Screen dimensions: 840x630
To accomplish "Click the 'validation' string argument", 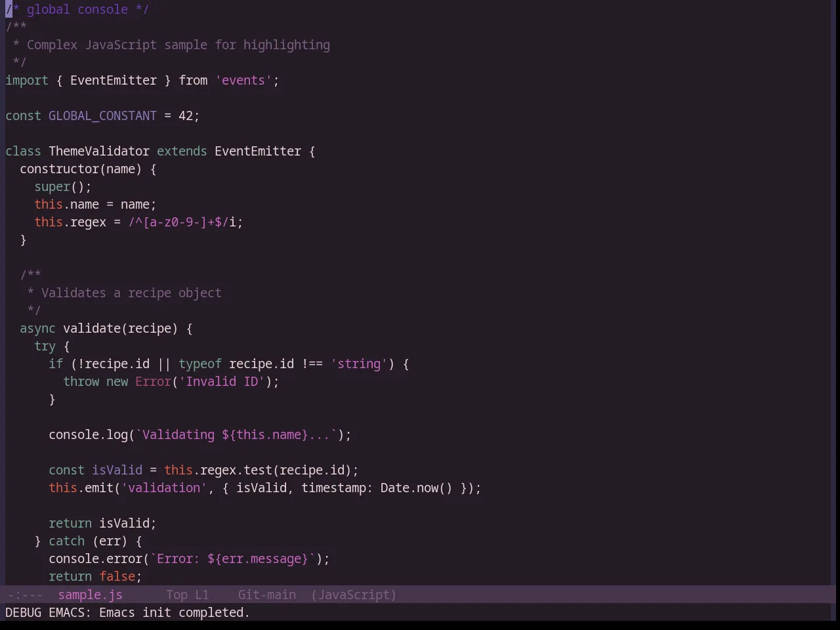I will (x=164, y=488).
